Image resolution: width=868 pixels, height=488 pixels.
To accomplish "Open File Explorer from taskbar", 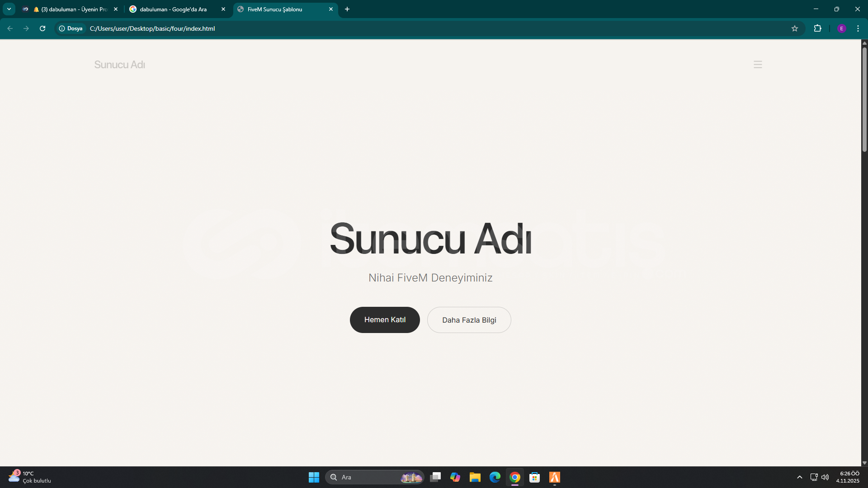I will pyautogui.click(x=475, y=477).
